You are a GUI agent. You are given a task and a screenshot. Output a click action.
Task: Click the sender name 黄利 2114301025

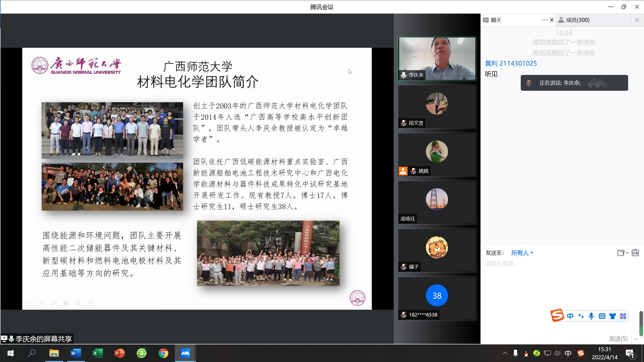click(x=511, y=63)
